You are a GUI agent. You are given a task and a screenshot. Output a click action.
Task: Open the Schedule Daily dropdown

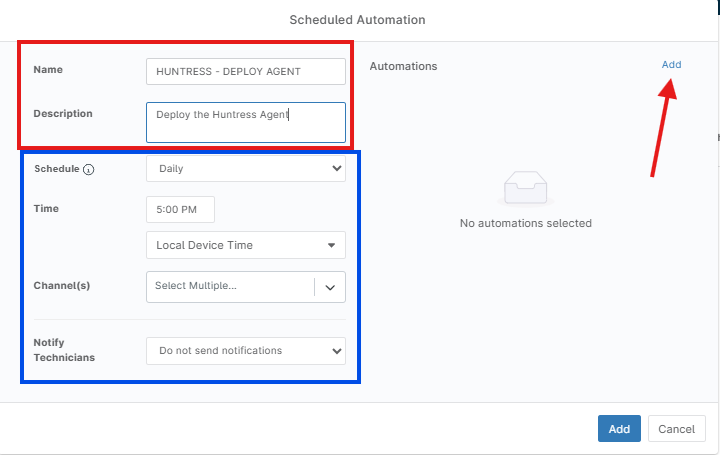tap(246, 168)
